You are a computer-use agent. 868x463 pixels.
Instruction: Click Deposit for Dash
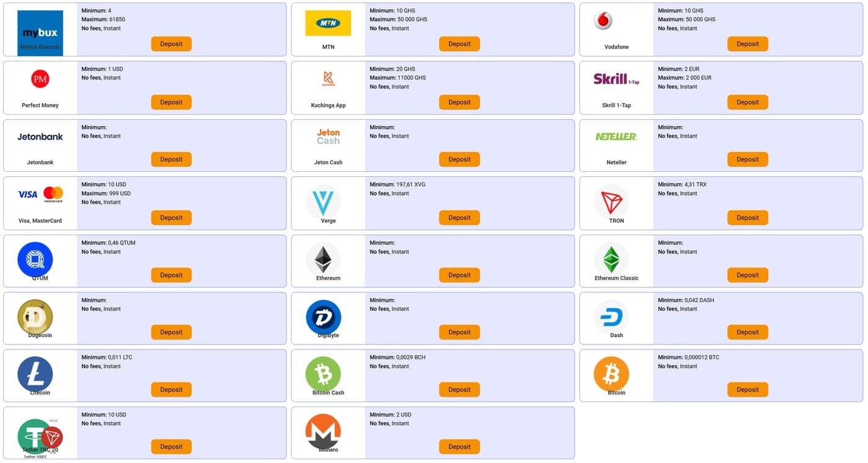[x=747, y=332]
